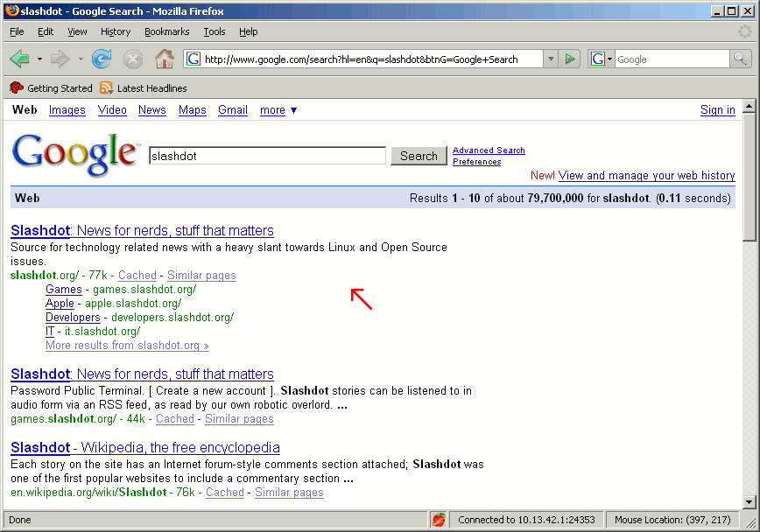Screen dimensions: 760x532
Task: Open Similar pages for slashdot.org result
Action: pos(201,276)
